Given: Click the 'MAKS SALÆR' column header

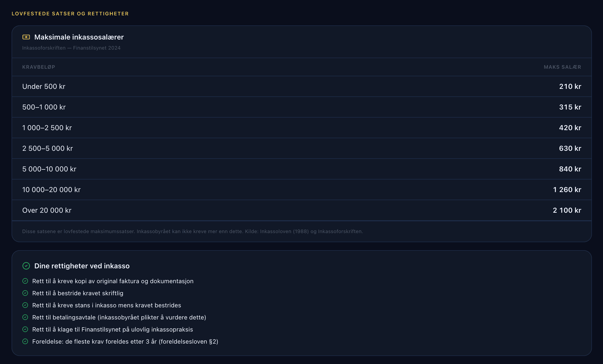Looking at the screenshot, I should click(562, 67).
